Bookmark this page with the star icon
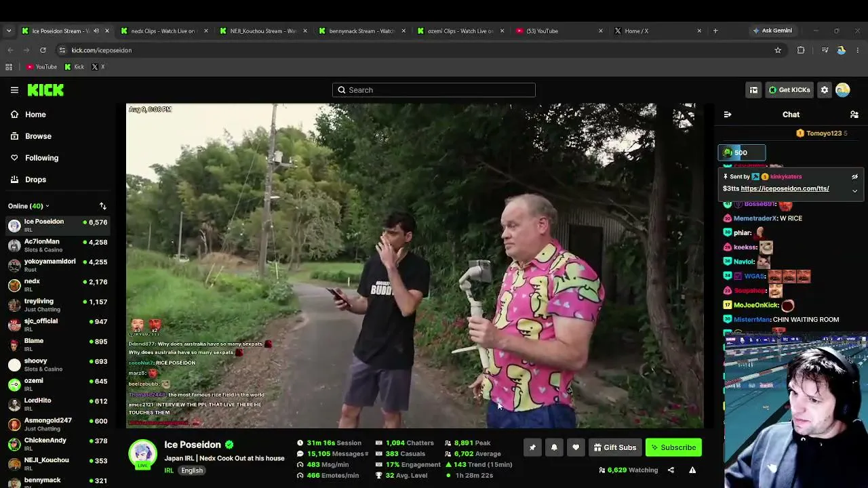The image size is (868, 488). (778, 50)
